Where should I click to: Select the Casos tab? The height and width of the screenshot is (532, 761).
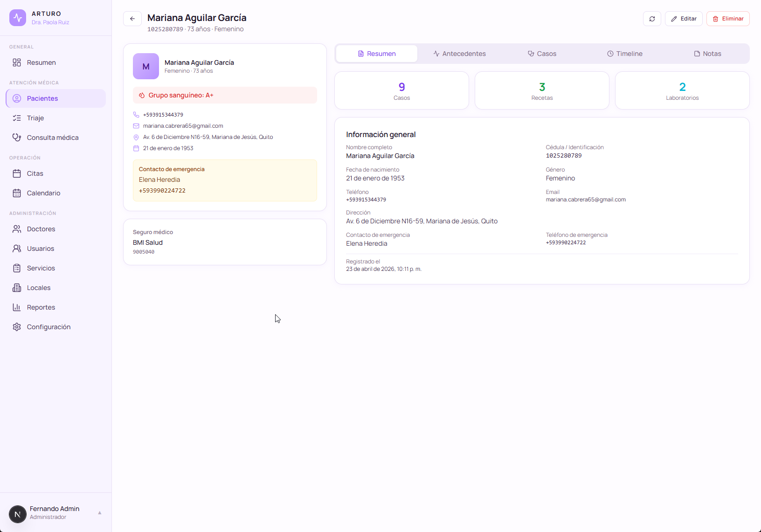[542, 54]
